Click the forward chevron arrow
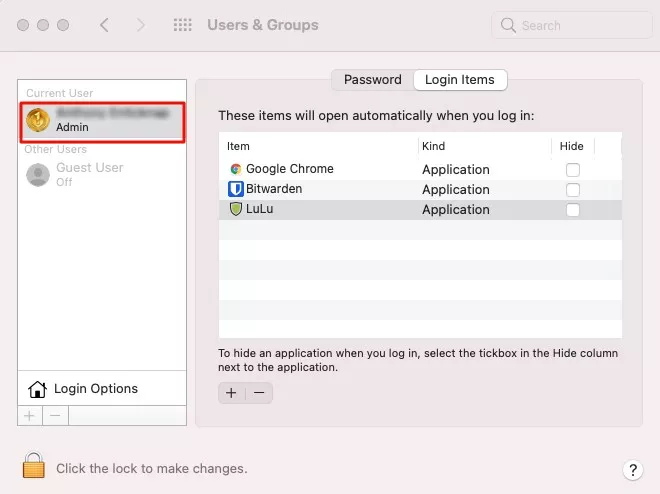 (x=140, y=25)
